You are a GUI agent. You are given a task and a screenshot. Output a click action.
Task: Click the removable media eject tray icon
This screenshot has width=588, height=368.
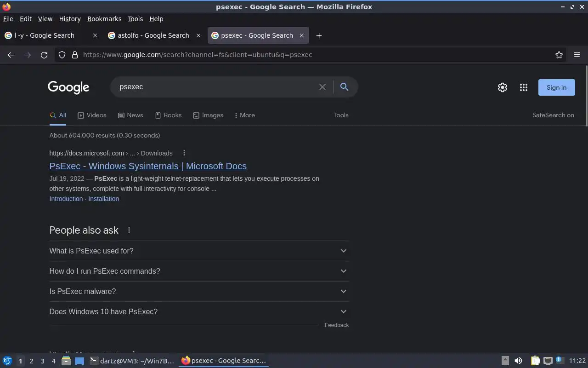505,361
